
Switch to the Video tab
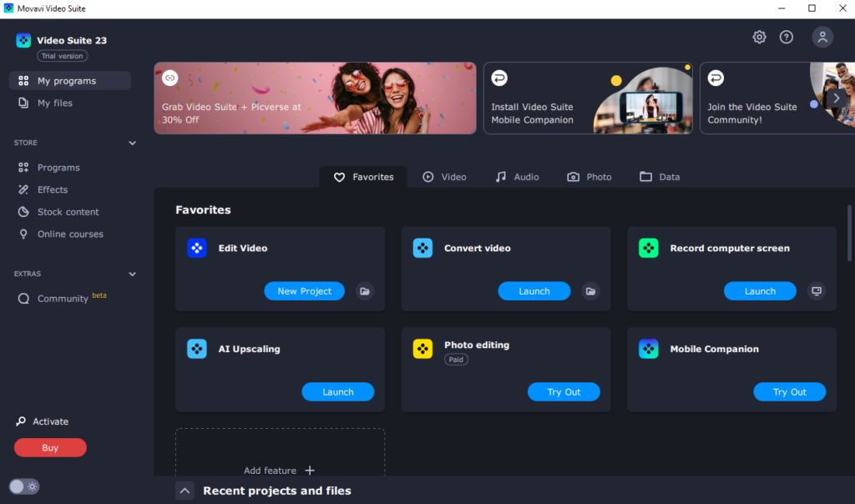pyautogui.click(x=444, y=177)
